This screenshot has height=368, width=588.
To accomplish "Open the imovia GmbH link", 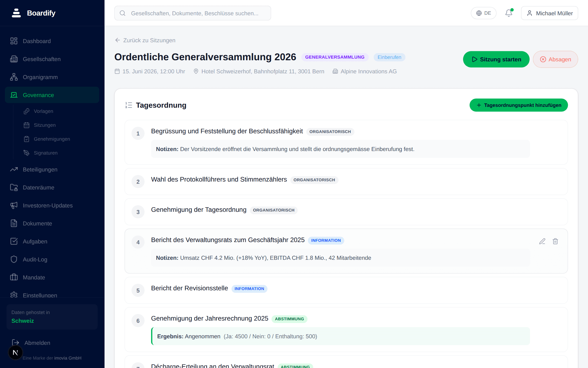I will tap(68, 358).
